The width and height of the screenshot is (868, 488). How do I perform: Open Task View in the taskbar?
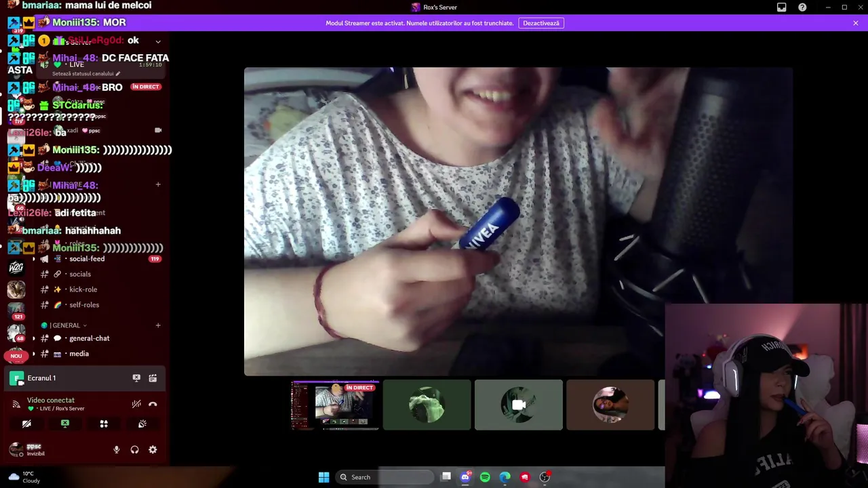(446, 477)
